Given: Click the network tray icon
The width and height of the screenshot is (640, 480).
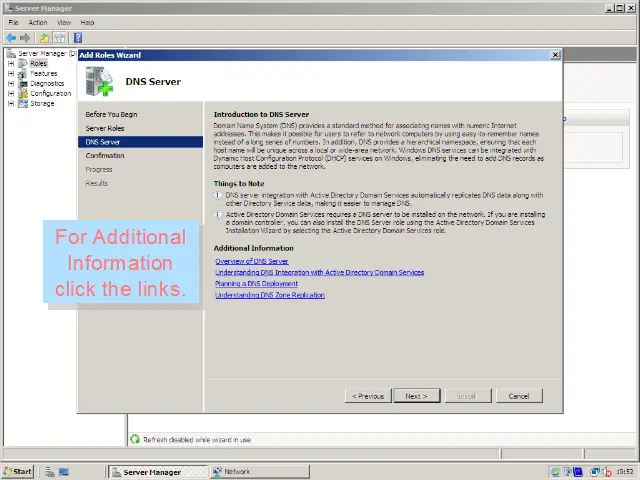Looking at the screenshot, I should 596,472.
